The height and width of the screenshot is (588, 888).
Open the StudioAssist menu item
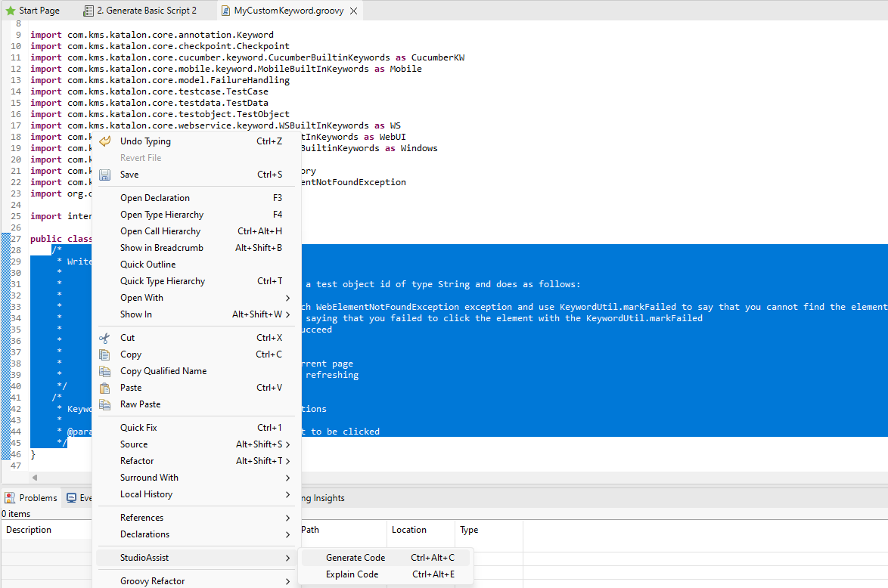coord(196,558)
